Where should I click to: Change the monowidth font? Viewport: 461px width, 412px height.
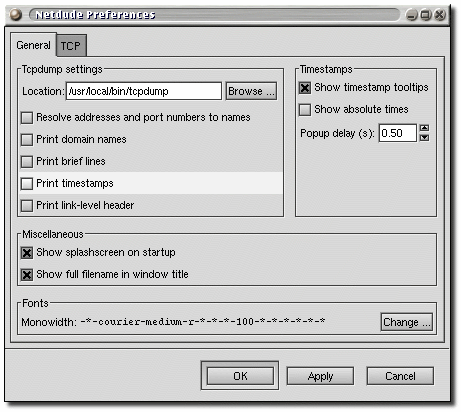click(407, 322)
